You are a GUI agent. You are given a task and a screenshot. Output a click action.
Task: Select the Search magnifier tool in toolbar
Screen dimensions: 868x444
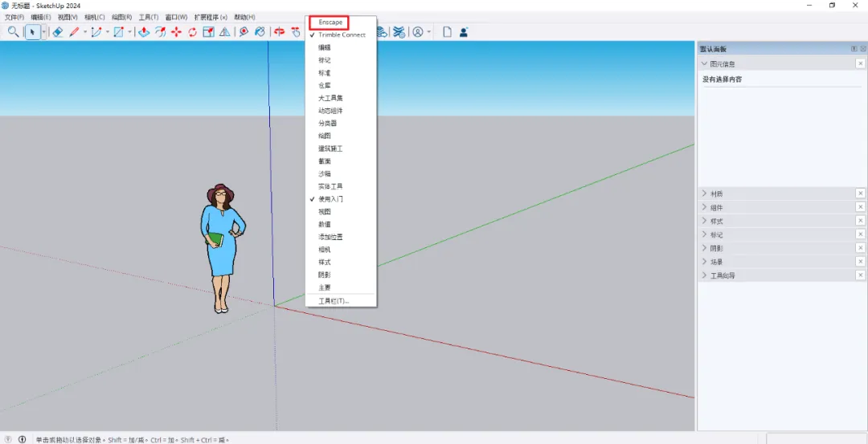click(14, 32)
